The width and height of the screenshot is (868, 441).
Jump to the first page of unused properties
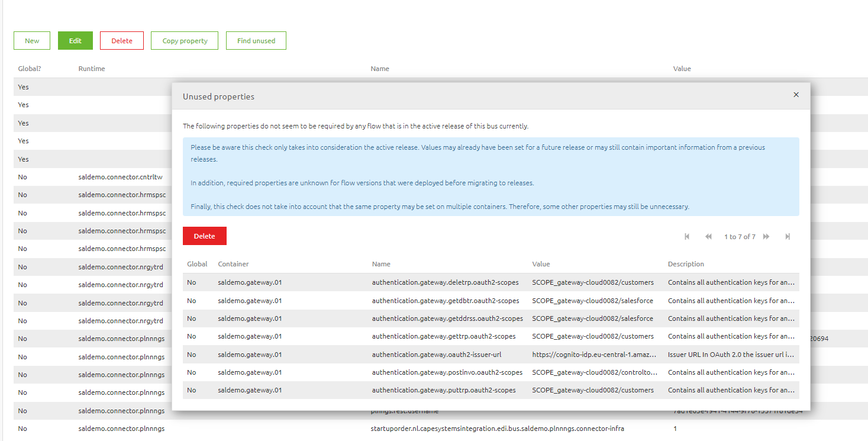click(686, 236)
